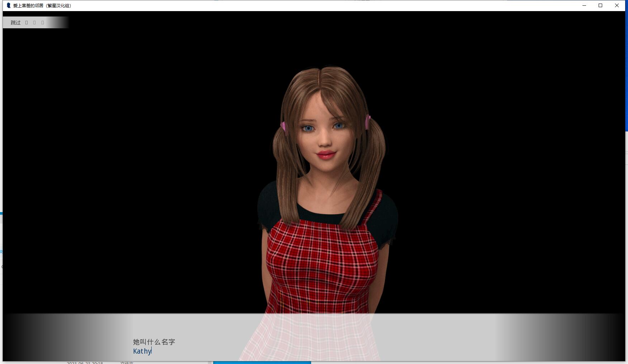Viewport: 628px width, 364px height.
Task: Click the blue highlighted bar below the game window
Action: pyautogui.click(x=262, y=363)
